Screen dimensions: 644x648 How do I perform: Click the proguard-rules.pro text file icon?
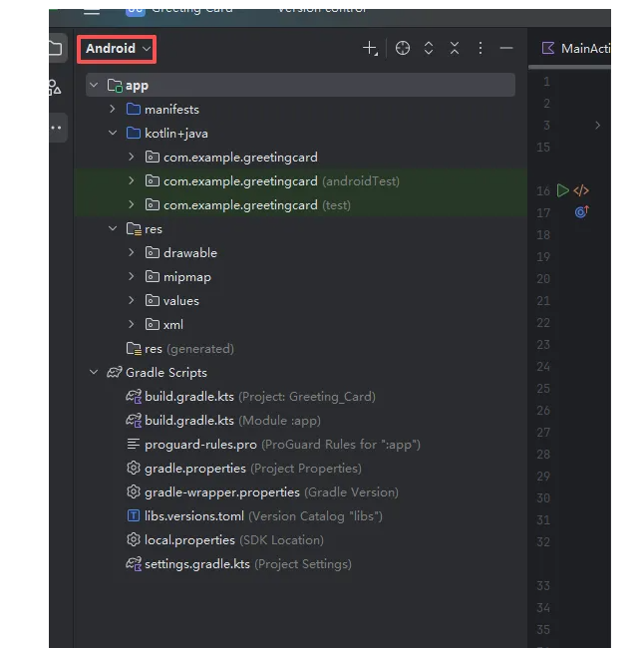134,445
